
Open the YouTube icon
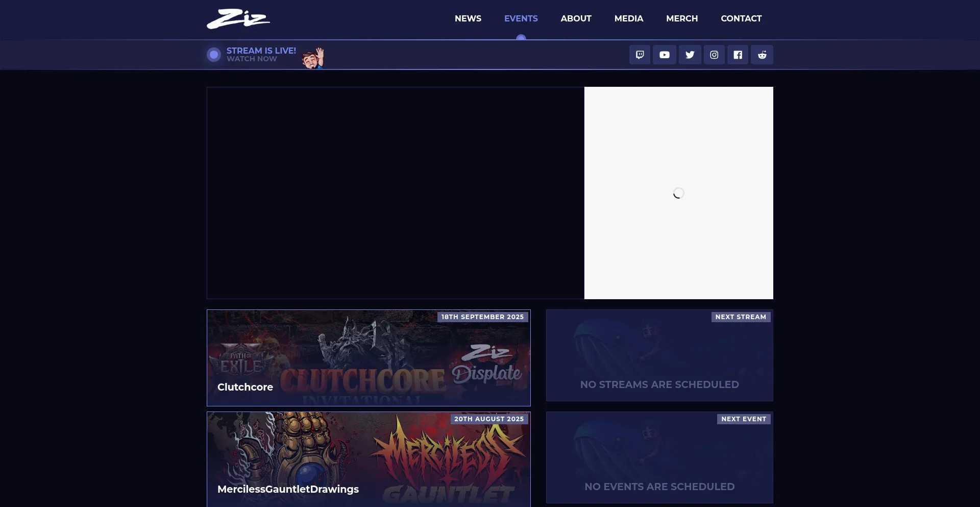(x=664, y=55)
